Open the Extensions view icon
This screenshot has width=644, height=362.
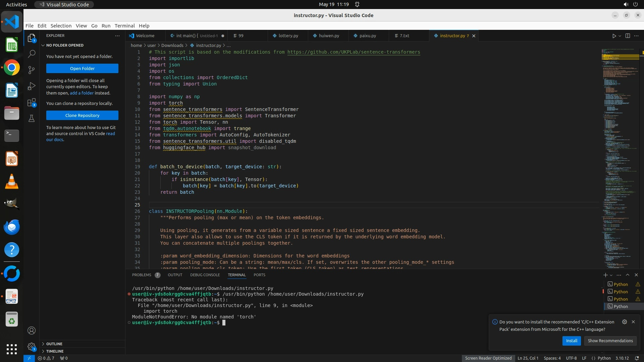coord(32,103)
